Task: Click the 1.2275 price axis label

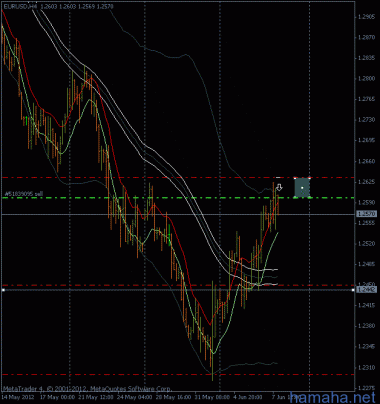Action: point(366,388)
